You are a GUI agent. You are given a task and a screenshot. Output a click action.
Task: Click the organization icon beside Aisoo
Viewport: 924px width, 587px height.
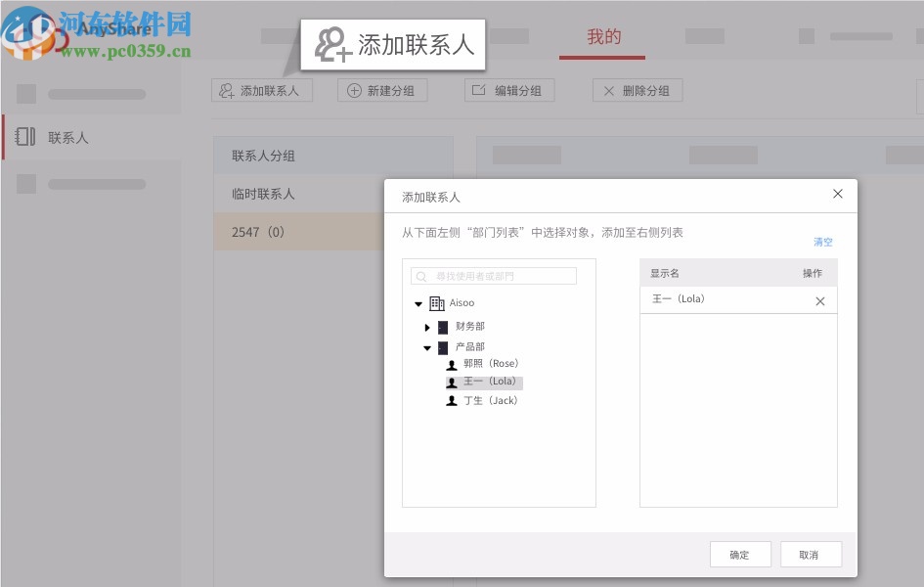436,303
